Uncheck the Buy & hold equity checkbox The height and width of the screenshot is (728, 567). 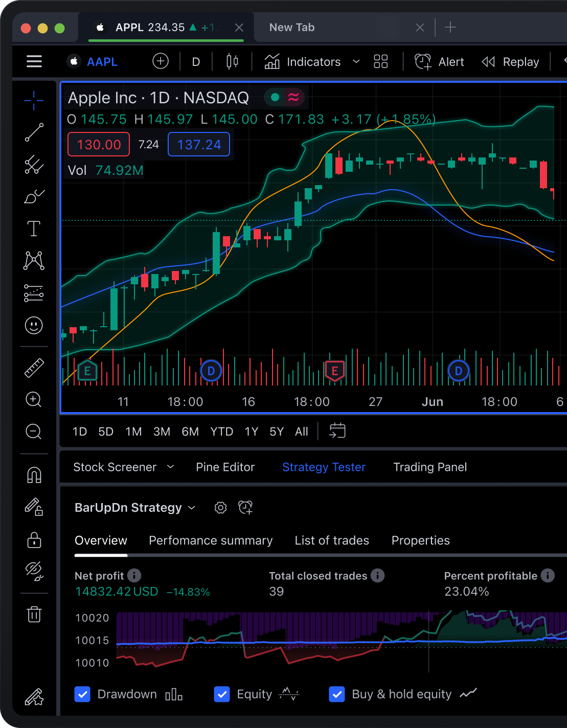[337, 694]
